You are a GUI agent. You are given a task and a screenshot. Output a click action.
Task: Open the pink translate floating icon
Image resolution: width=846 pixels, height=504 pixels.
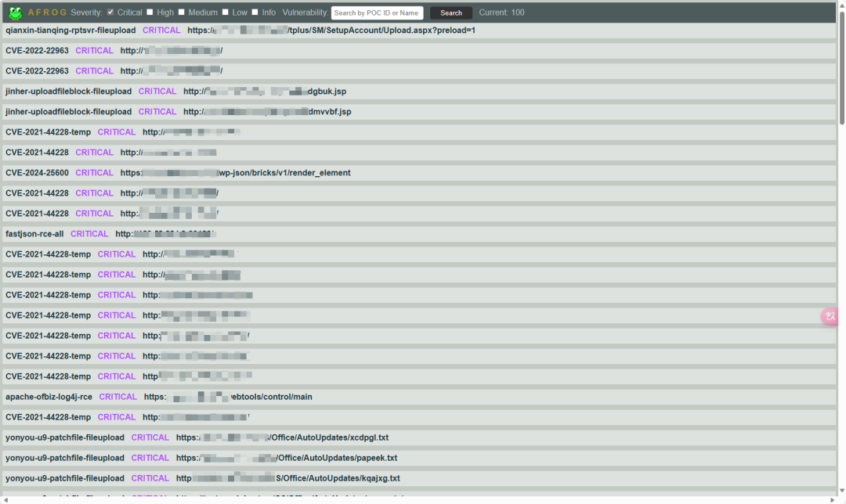tap(830, 316)
